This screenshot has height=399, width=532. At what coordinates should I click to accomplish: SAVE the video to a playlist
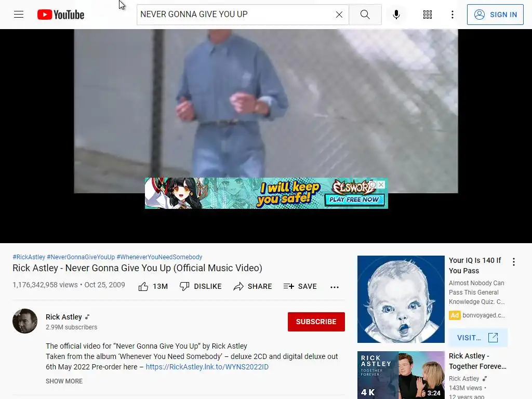[x=300, y=286]
